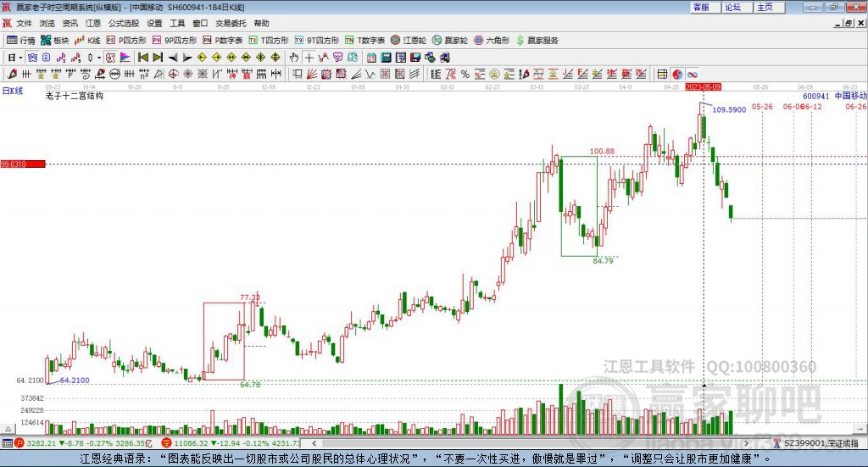The width and height of the screenshot is (868, 467).
Task: Open the 赢家轮 tool
Action: (x=450, y=41)
